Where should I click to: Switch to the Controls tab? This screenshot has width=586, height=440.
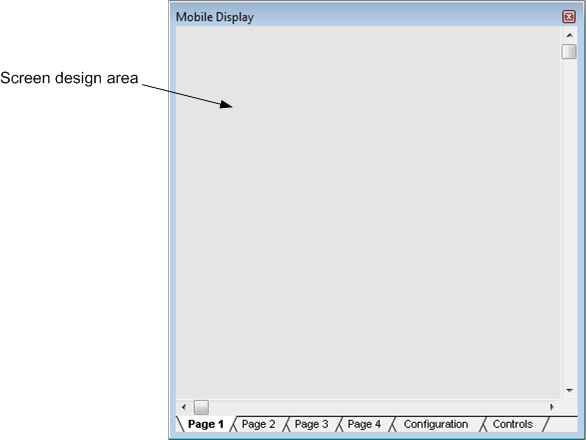click(x=513, y=424)
